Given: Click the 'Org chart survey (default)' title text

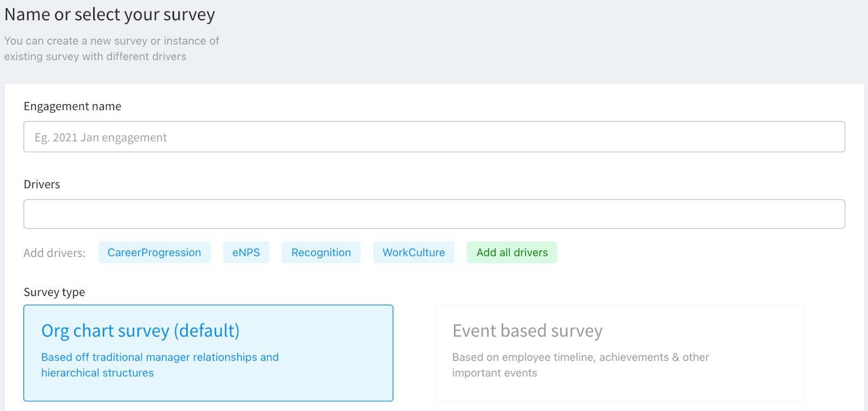Looking at the screenshot, I should point(141,331).
